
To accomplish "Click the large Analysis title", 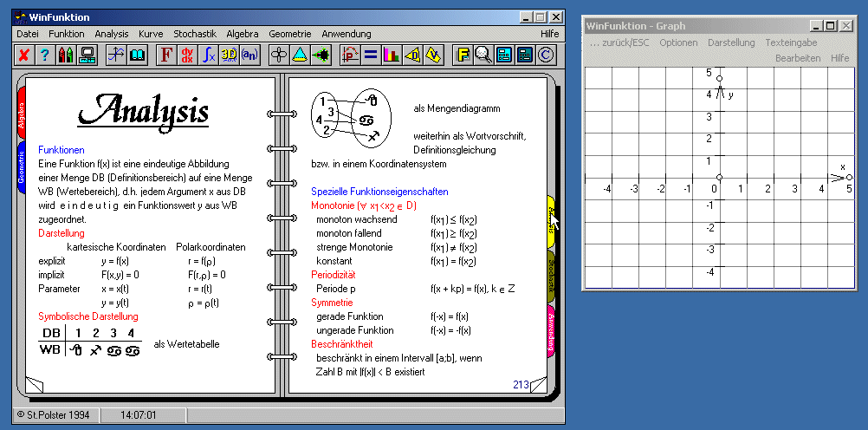I will 144,111.
